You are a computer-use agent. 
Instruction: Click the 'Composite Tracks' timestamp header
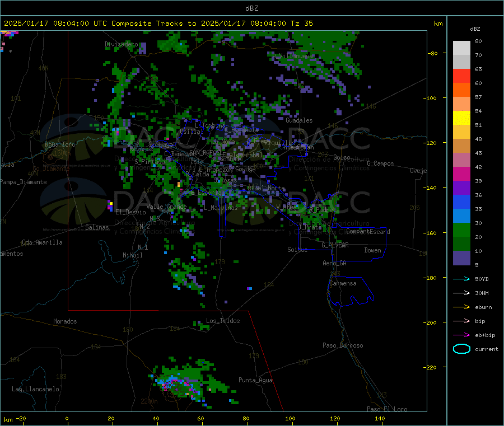pos(157,24)
